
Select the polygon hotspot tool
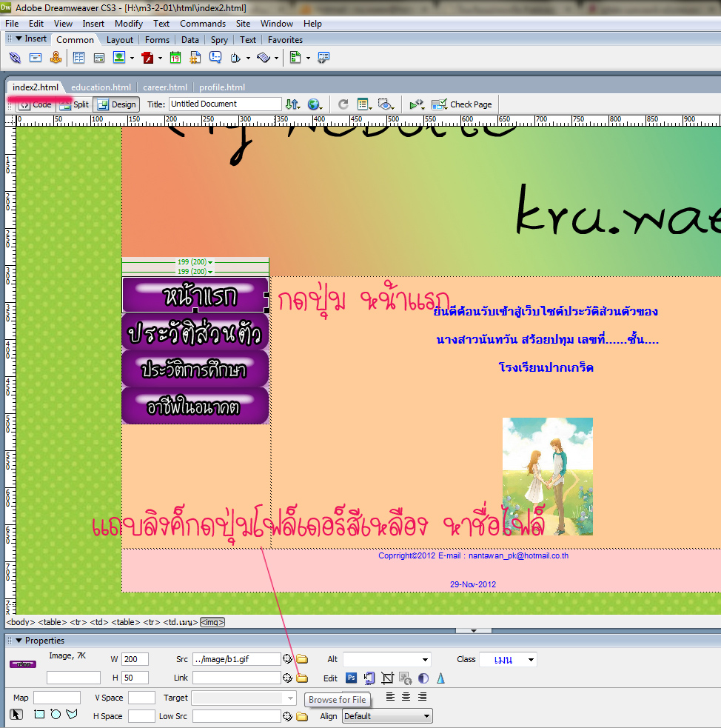click(72, 714)
